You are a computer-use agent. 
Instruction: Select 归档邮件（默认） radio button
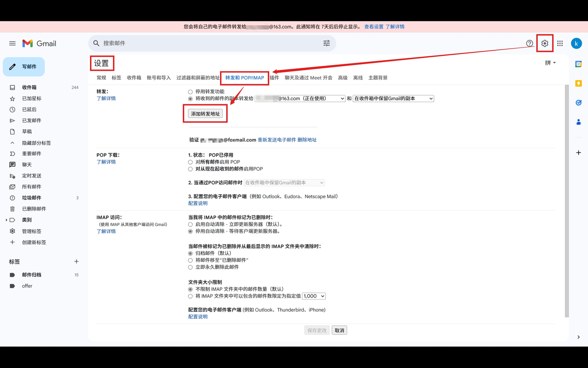190,254
